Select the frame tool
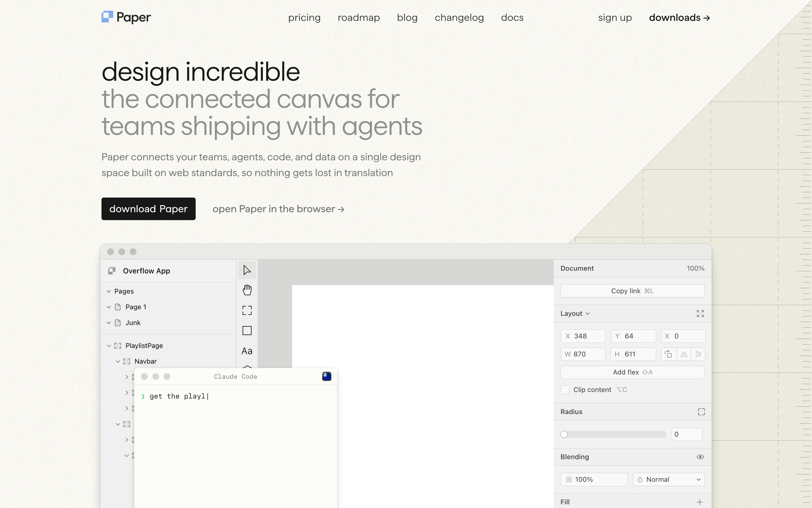Image resolution: width=812 pixels, height=508 pixels. coord(247,310)
